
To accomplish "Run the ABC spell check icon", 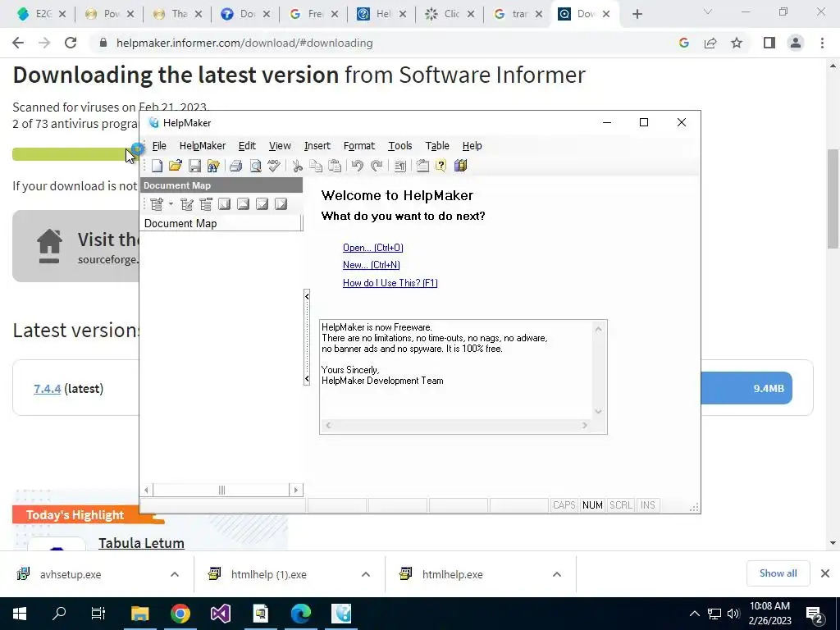I will coord(274,166).
